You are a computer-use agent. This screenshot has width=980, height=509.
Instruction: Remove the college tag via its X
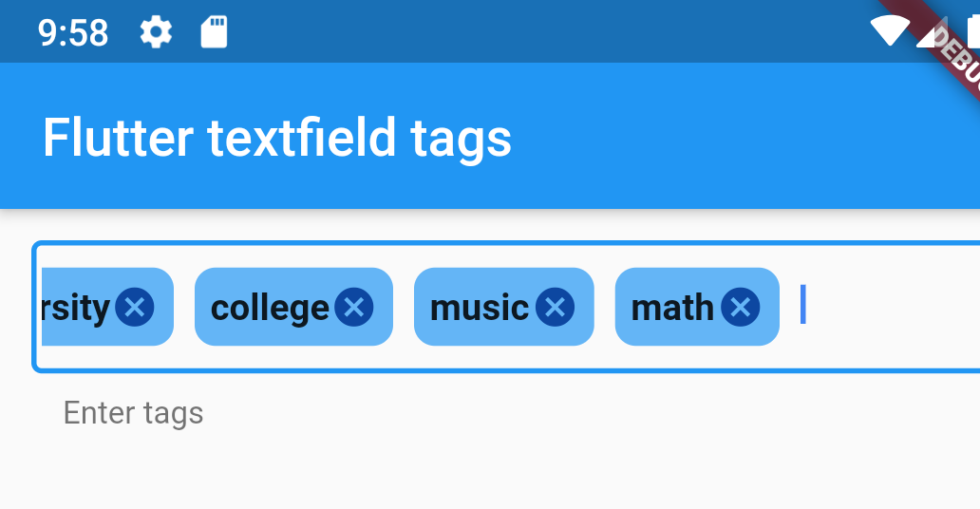[x=354, y=307]
